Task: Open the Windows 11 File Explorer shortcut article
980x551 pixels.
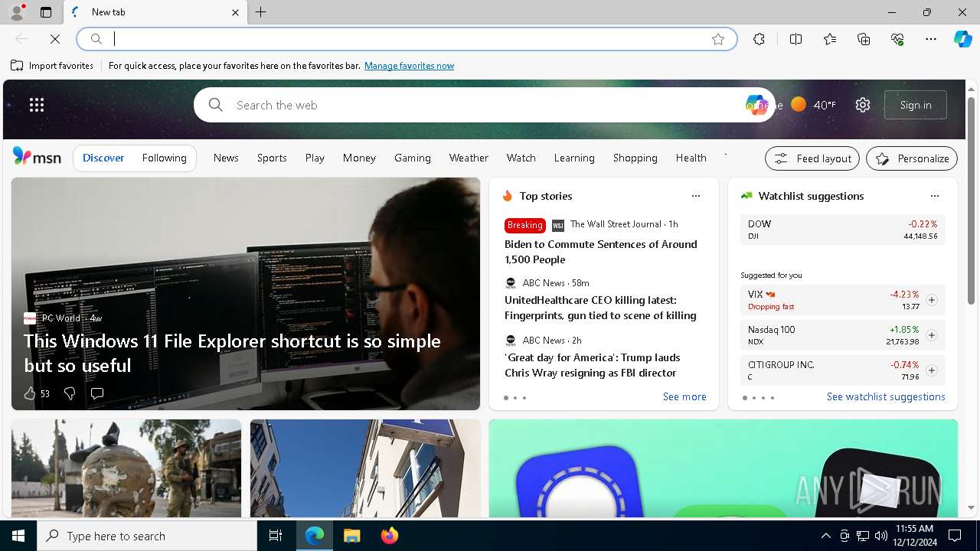Action: pos(232,353)
